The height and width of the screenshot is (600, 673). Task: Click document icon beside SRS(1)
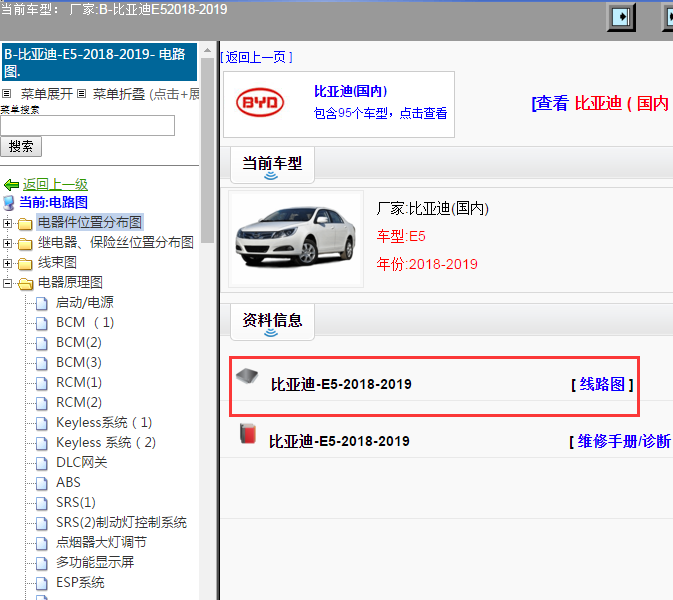42,503
